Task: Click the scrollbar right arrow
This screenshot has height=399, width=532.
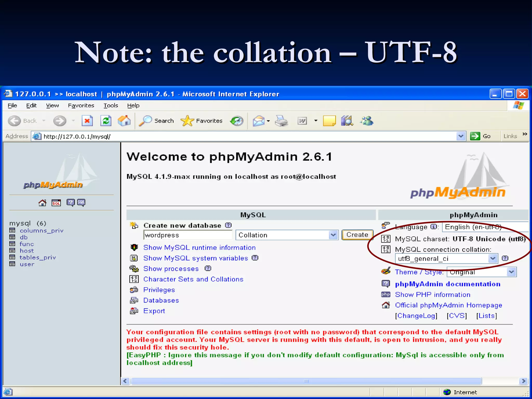Action: (524, 381)
